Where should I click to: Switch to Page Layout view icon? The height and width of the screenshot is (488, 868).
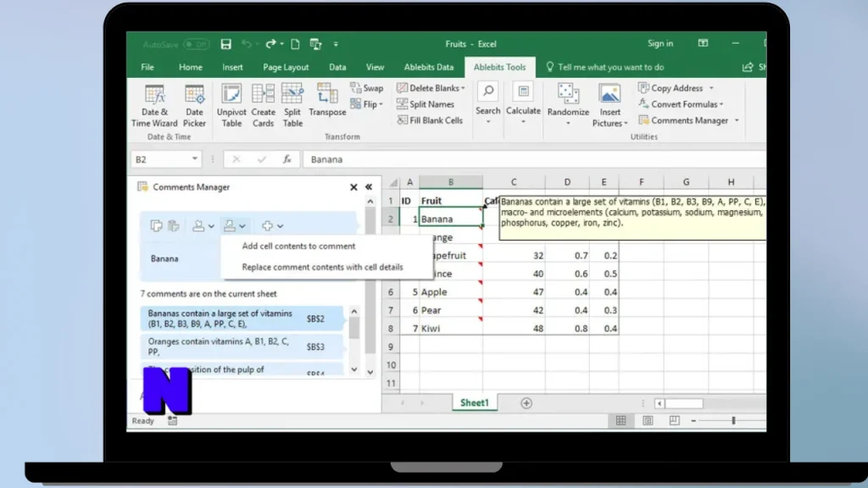point(647,421)
